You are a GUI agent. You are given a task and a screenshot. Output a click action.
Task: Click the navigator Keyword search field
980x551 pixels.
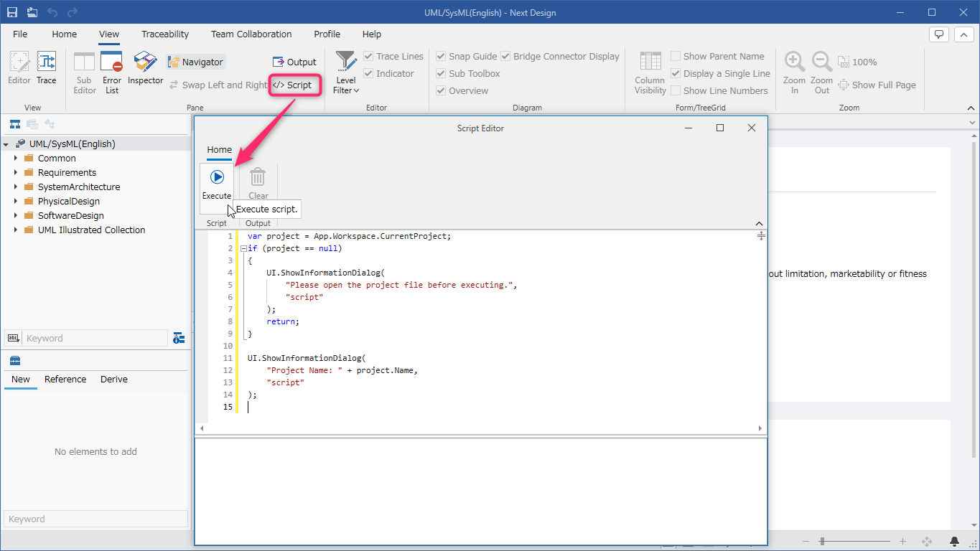[x=96, y=338]
